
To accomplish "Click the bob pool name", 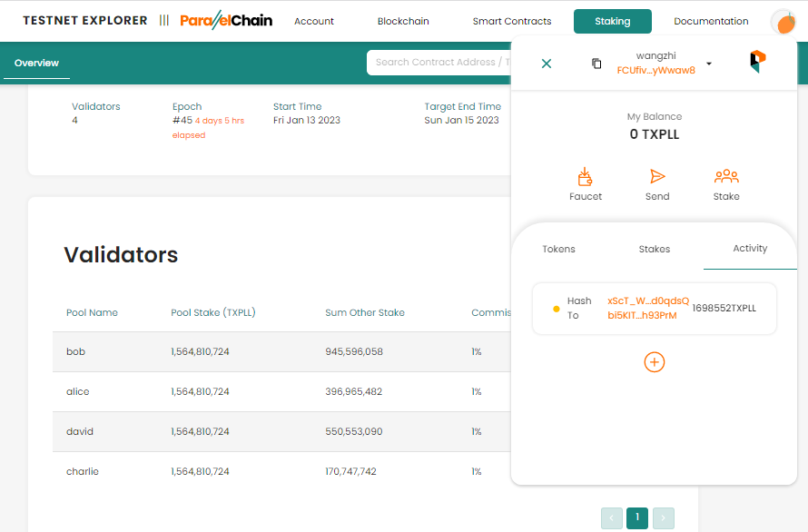I will point(75,351).
